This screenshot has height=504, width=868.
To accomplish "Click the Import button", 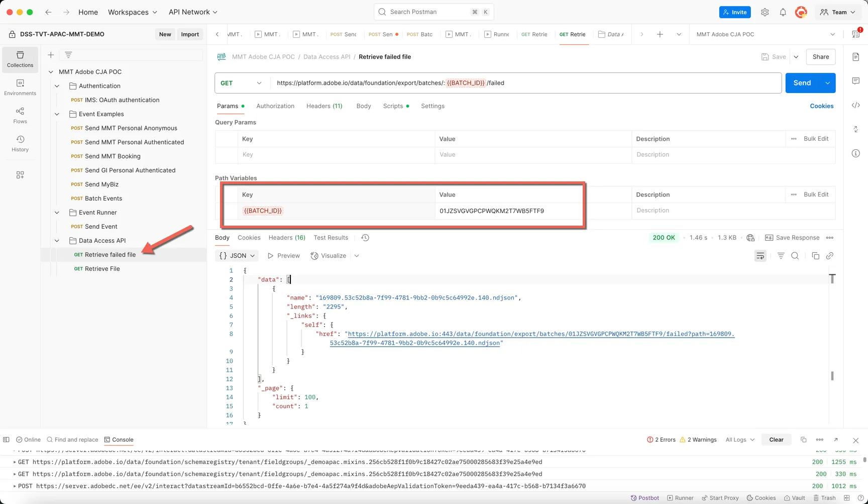I will (x=190, y=34).
